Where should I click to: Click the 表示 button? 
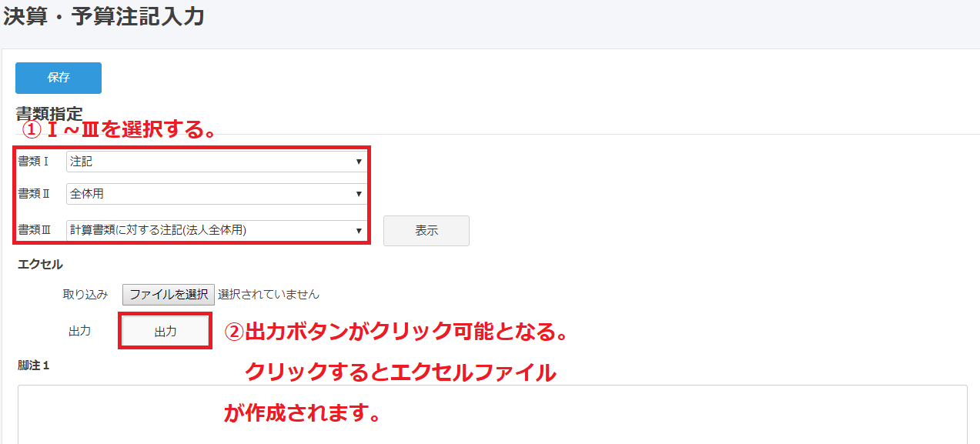pos(426,231)
